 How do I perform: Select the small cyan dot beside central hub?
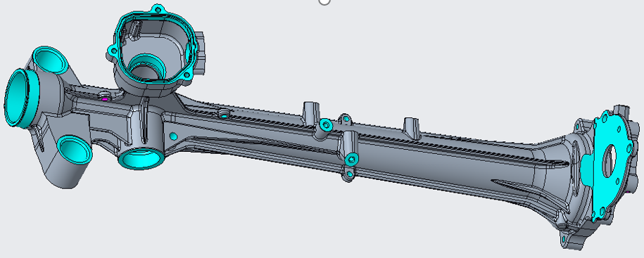click(173, 136)
